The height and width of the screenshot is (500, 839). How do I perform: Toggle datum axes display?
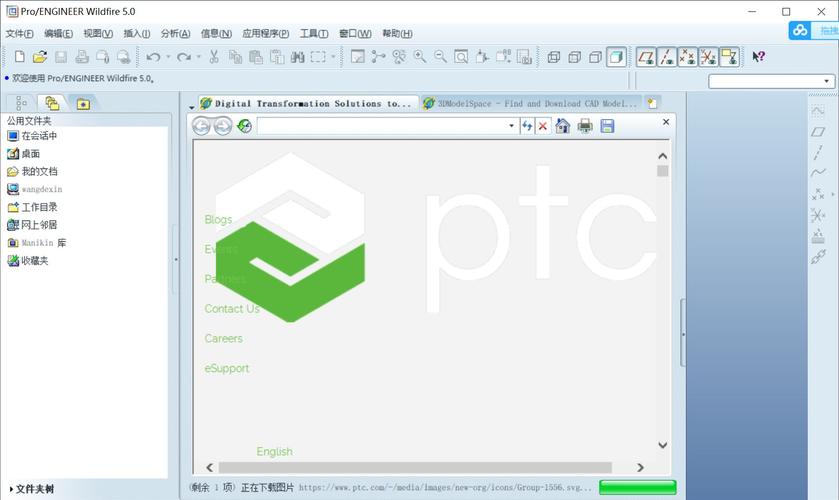[667, 57]
